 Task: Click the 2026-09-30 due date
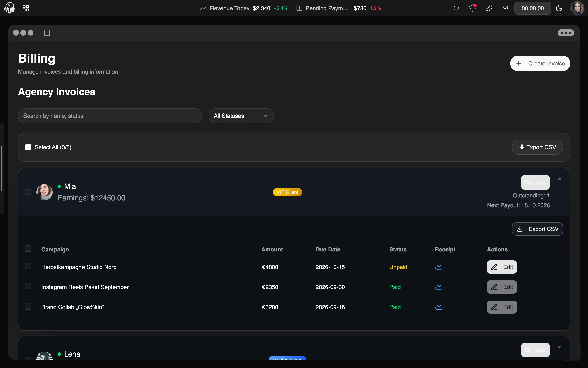tap(330, 287)
